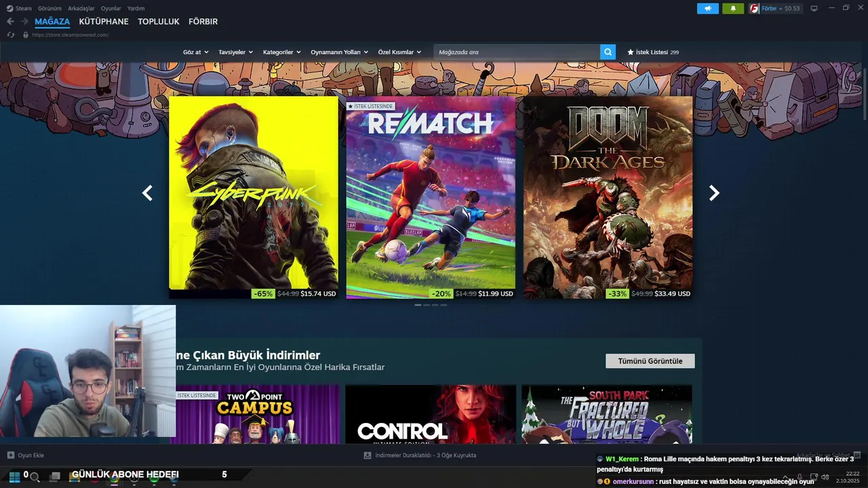Click the magnifier search button

pos(608,52)
